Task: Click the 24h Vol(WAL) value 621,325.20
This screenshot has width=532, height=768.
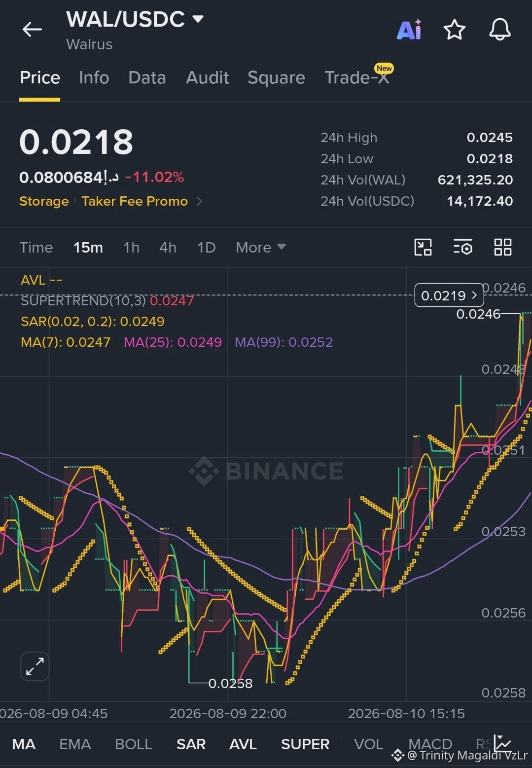Action: click(475, 180)
